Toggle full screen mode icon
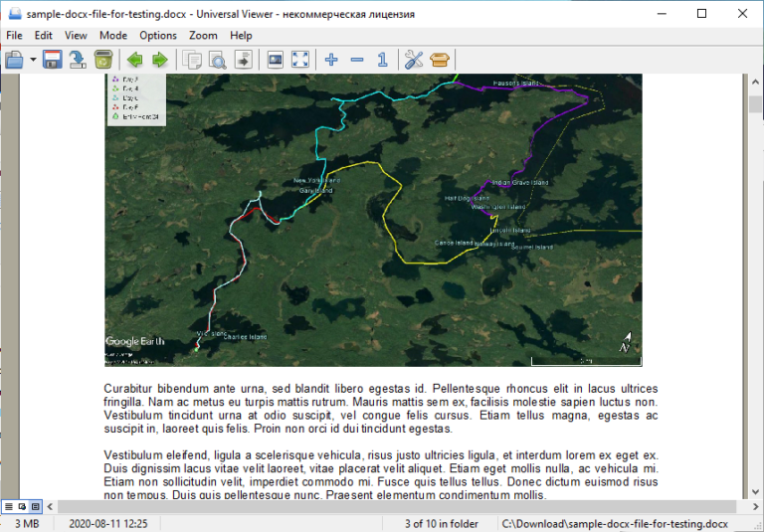 [x=300, y=60]
